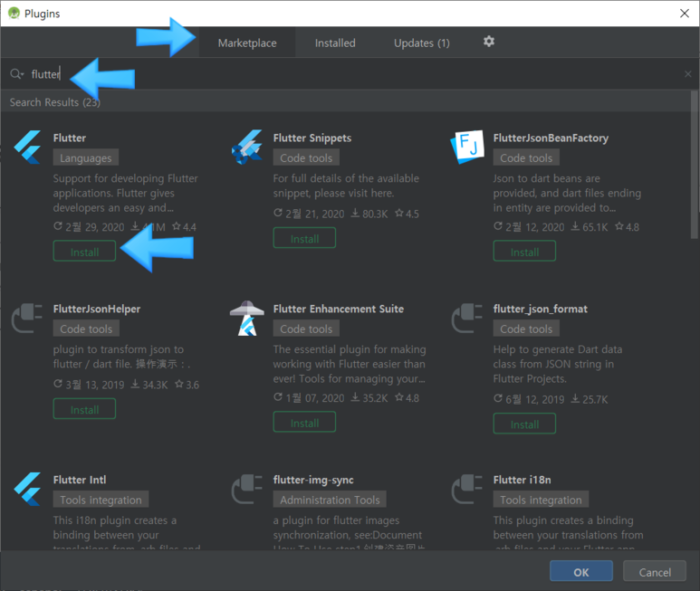Click Flutter Enhancement Suite 4.8 rating star
The width and height of the screenshot is (700, 591).
click(399, 396)
